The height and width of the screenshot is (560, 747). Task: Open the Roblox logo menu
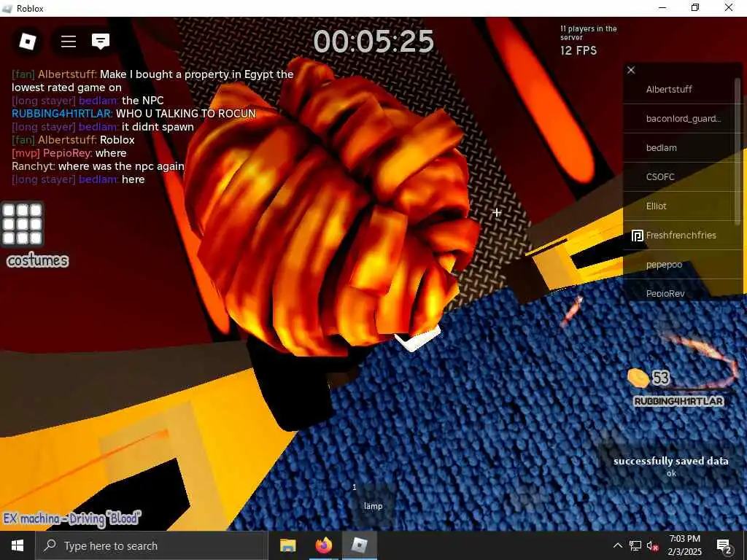coord(27,42)
